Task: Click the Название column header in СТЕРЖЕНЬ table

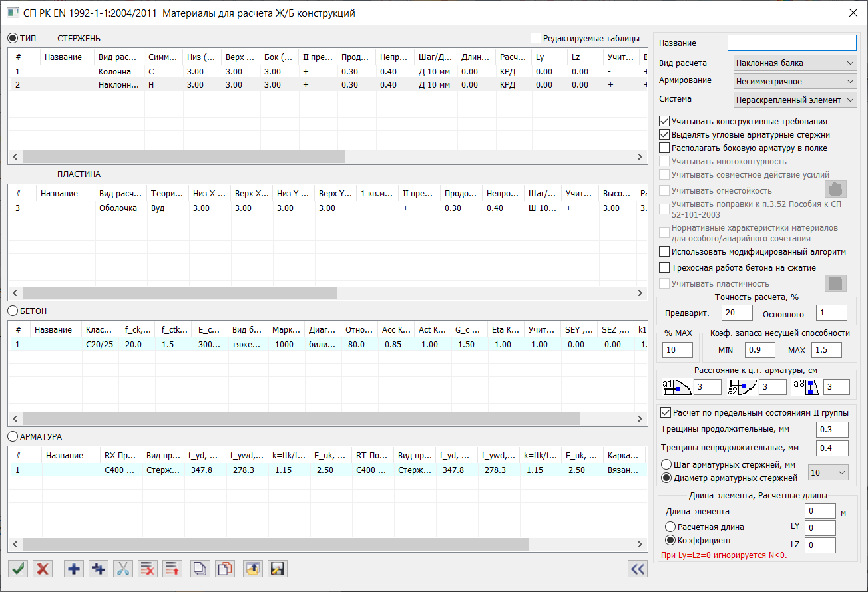Action: (63, 57)
